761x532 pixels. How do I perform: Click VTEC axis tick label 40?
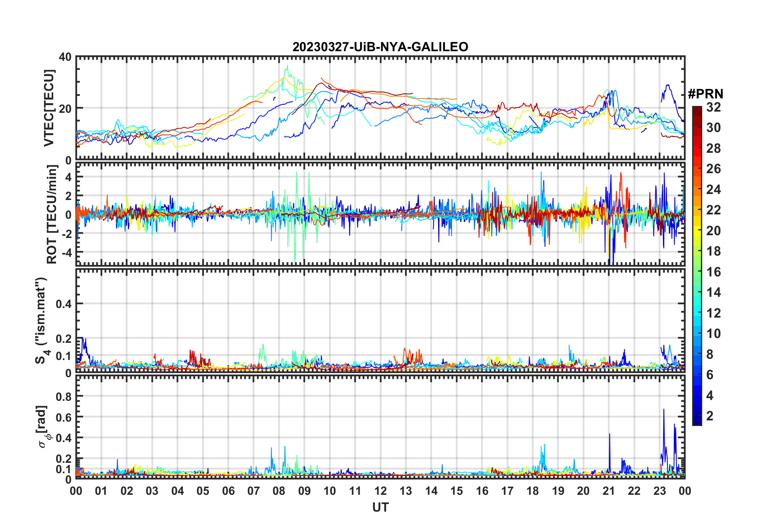(x=65, y=57)
